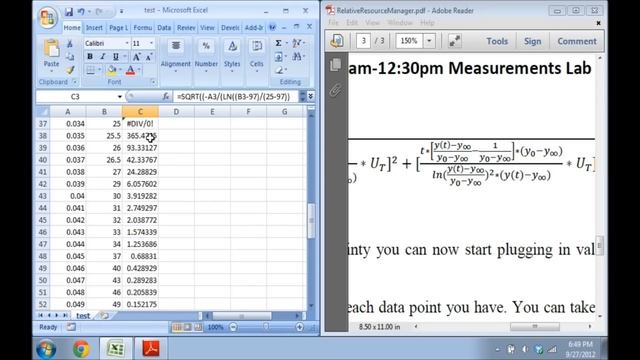This screenshot has width=640, height=360.
Task: Open the Font name Calibri dropdown
Action: coord(127,43)
